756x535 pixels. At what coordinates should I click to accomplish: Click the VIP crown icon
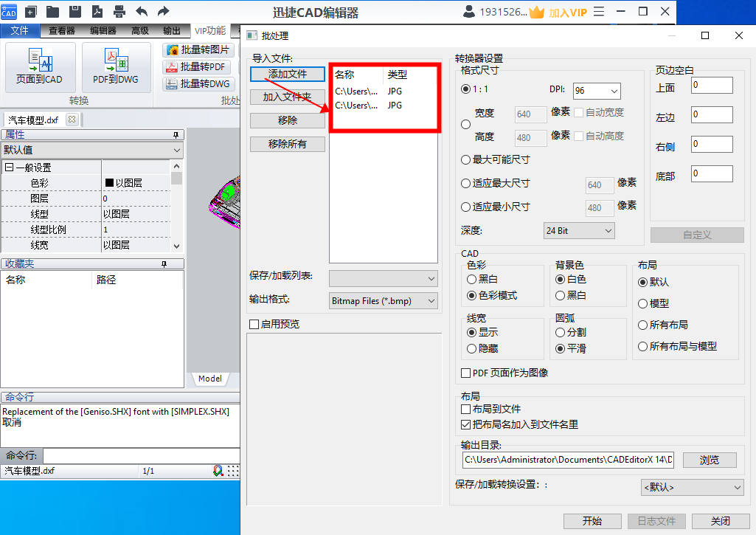[x=537, y=12]
